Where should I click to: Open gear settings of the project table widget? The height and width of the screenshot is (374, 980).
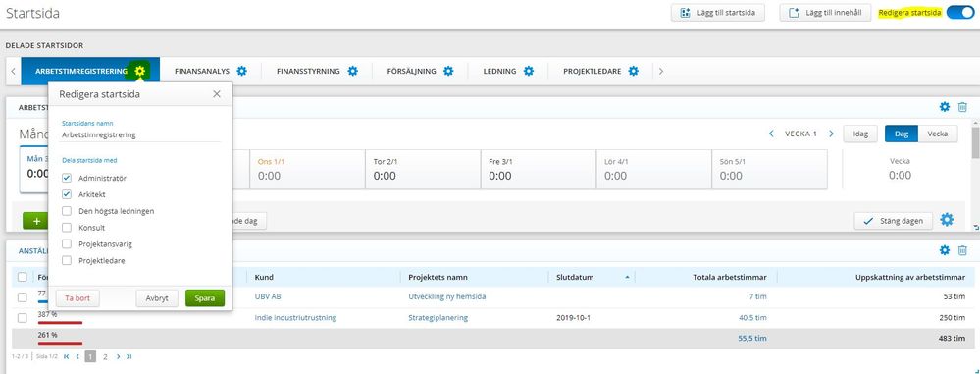945,250
